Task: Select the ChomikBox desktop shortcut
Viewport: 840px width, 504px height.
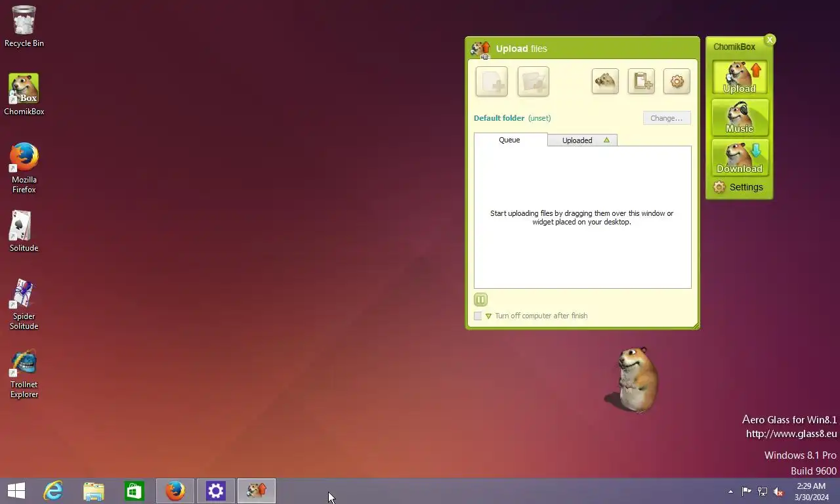Action: coord(24,94)
